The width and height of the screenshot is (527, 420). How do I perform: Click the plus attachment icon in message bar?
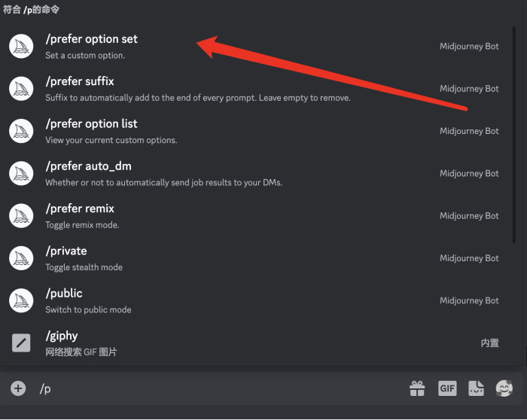[x=18, y=388]
